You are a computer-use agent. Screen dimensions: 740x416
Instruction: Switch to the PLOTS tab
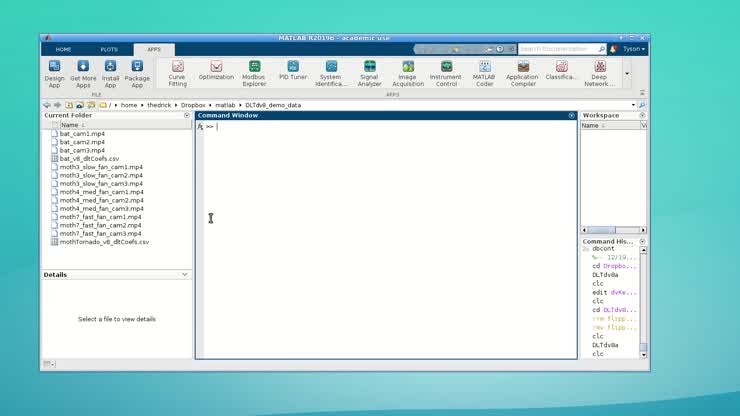pyautogui.click(x=108, y=49)
